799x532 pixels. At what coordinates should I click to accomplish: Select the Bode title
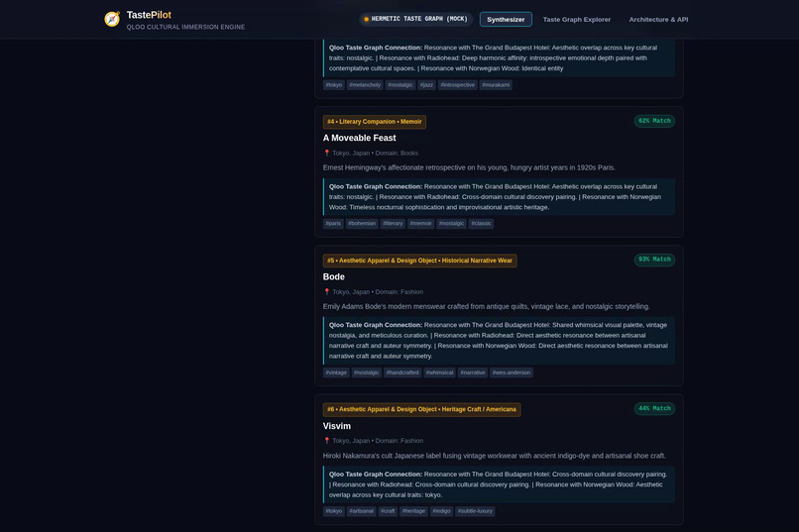[334, 277]
